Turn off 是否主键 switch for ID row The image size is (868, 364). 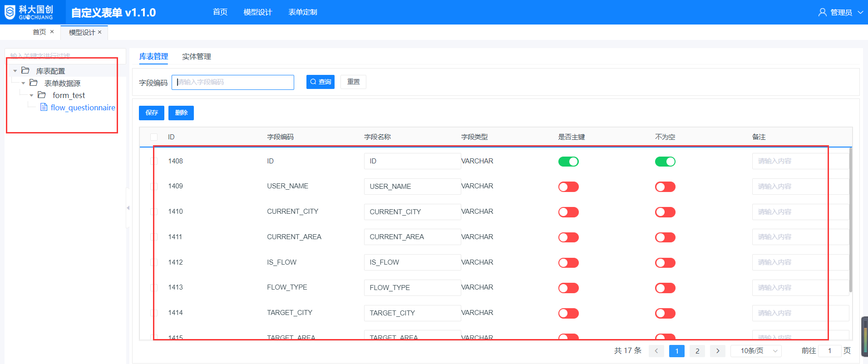(x=568, y=162)
